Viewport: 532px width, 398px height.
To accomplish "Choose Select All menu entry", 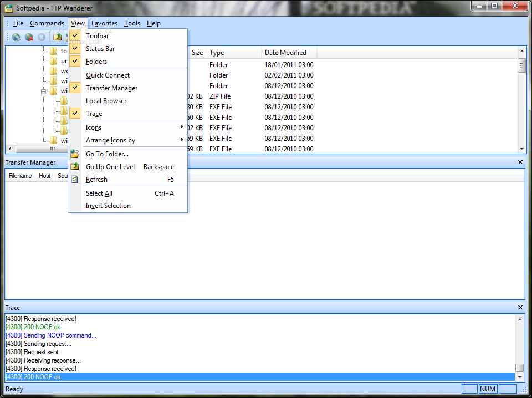I will coord(127,193).
